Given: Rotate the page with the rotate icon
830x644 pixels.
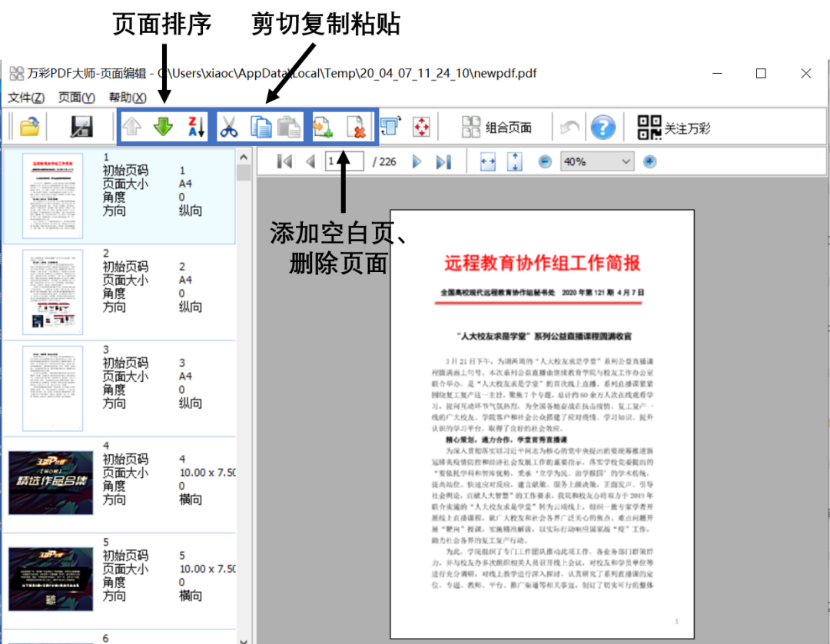Looking at the screenshot, I should (390, 127).
